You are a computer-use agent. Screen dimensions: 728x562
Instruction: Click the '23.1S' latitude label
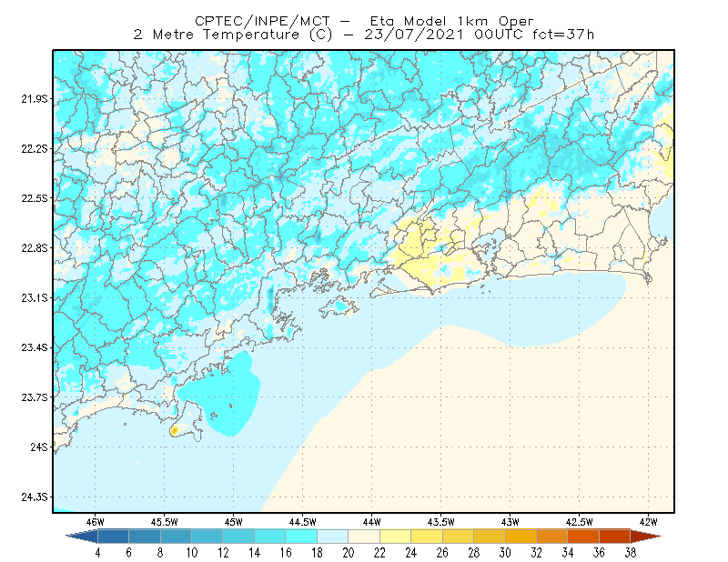pyautogui.click(x=34, y=297)
